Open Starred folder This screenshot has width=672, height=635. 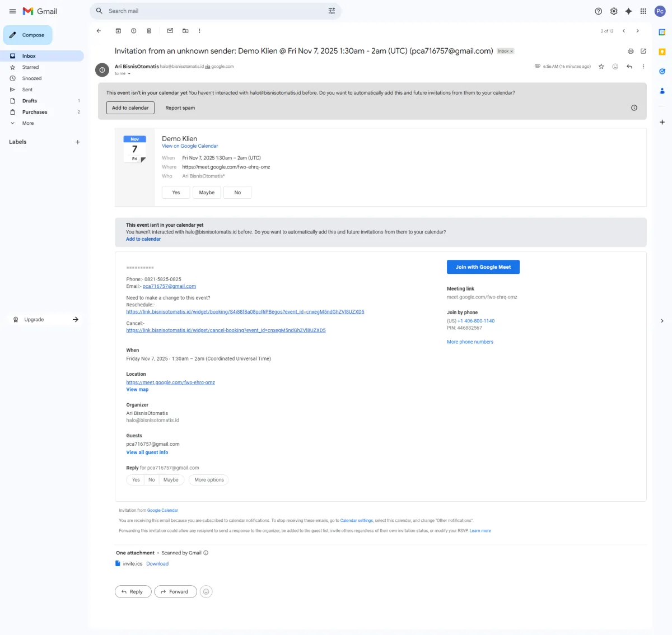coord(42,67)
